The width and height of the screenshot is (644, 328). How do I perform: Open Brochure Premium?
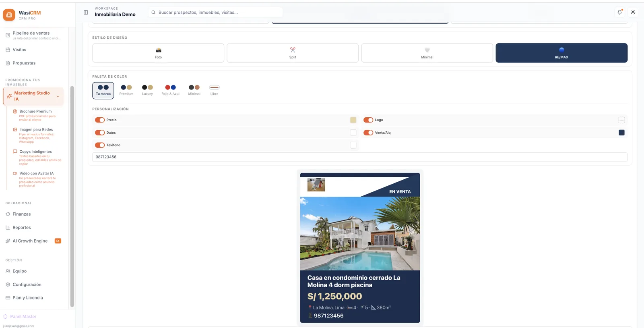point(37,115)
